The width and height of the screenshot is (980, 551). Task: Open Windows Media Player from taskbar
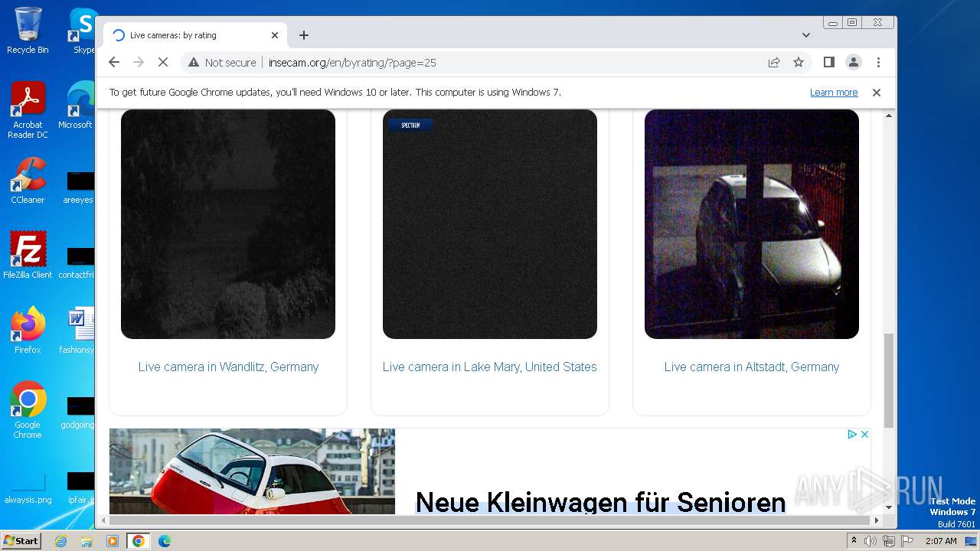point(113,541)
